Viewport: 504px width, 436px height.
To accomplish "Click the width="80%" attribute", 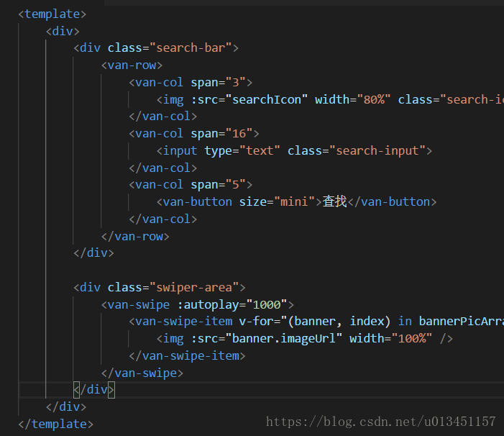I will [352, 100].
